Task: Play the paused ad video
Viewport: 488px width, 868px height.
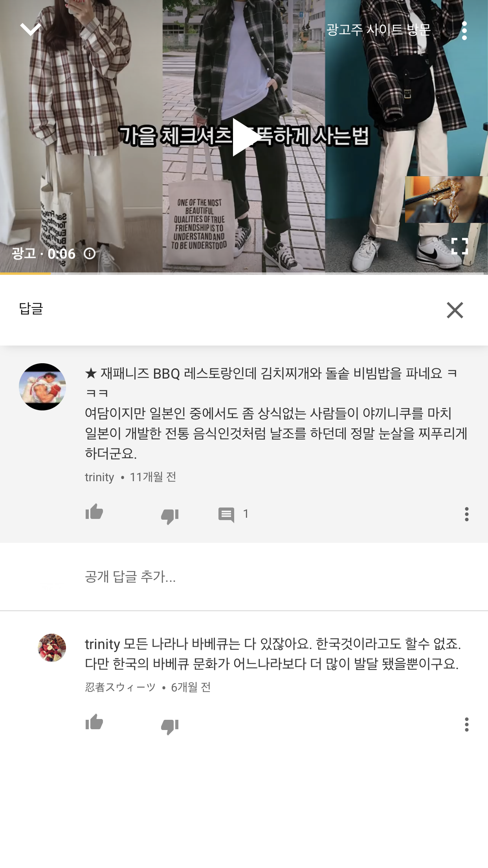Action: [244, 137]
